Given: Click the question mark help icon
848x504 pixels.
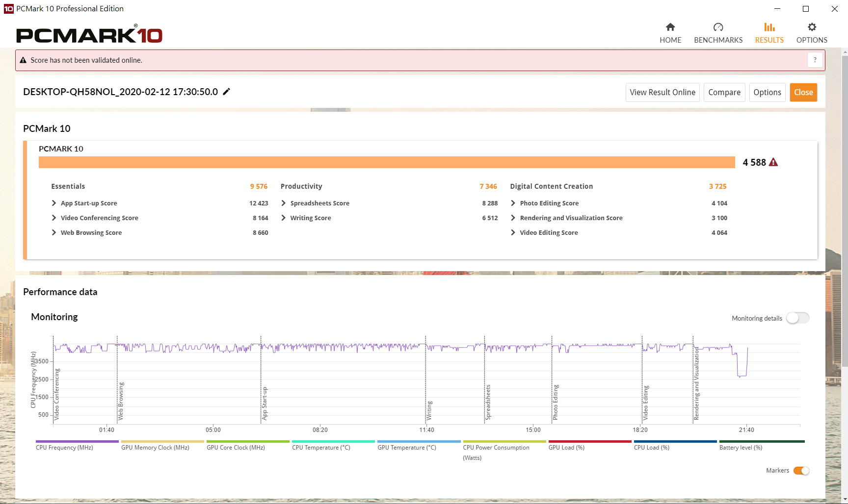Looking at the screenshot, I should pyautogui.click(x=815, y=60).
